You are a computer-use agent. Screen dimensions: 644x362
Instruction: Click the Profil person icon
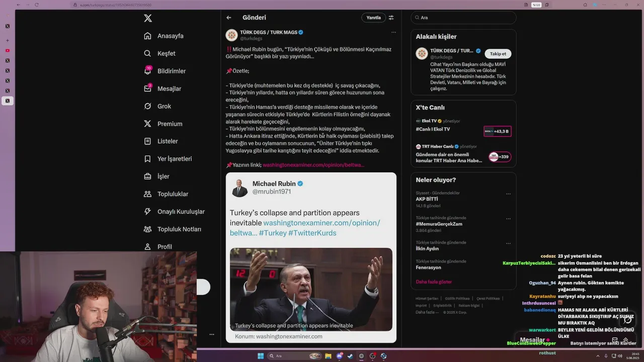(147, 247)
